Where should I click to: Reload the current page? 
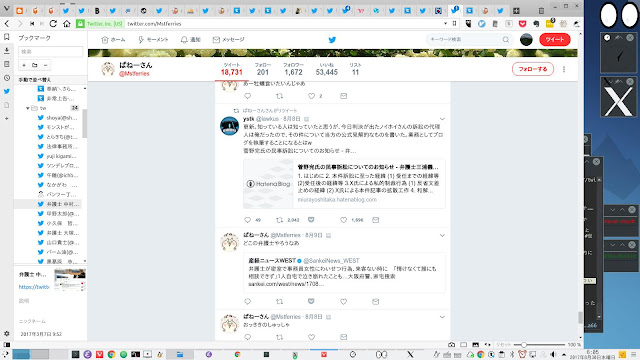[x=53, y=24]
